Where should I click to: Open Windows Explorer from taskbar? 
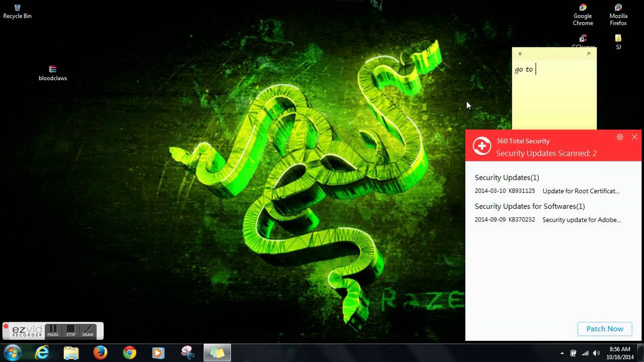tap(71, 353)
